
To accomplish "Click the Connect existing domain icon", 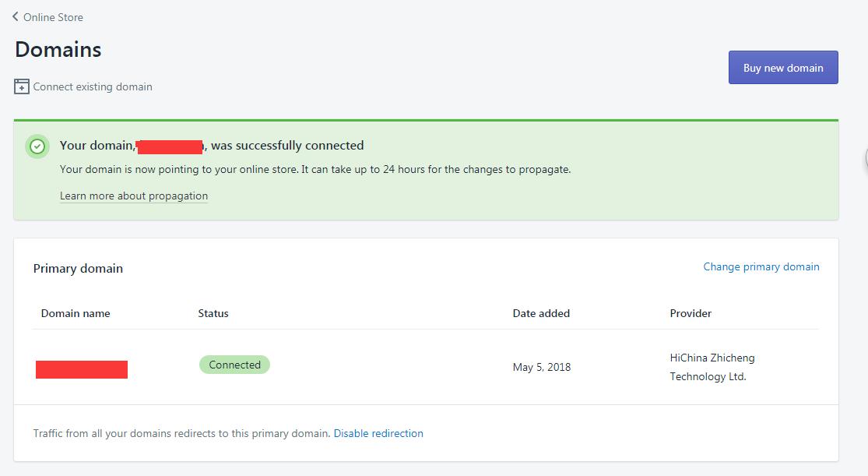I will tap(19, 86).
